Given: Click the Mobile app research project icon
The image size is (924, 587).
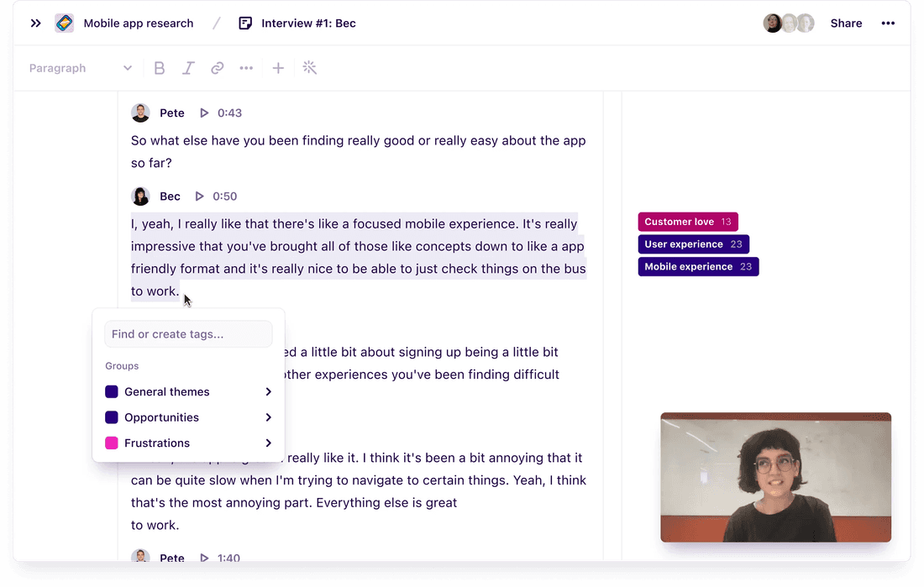Looking at the screenshot, I should 64,23.
